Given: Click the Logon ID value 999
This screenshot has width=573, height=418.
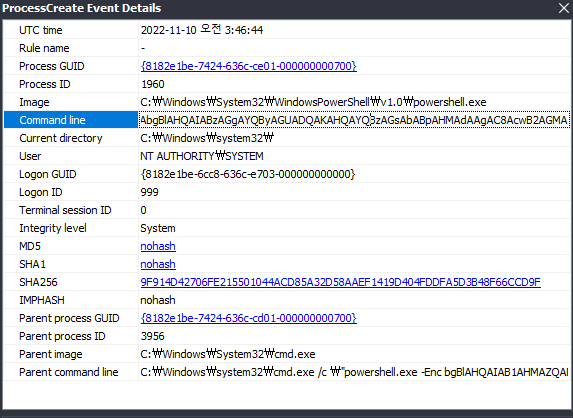Looking at the screenshot, I should (149, 192).
